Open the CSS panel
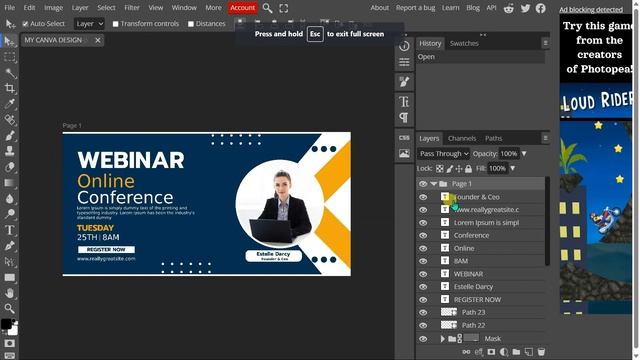This screenshot has height=360, width=640. coord(404,138)
